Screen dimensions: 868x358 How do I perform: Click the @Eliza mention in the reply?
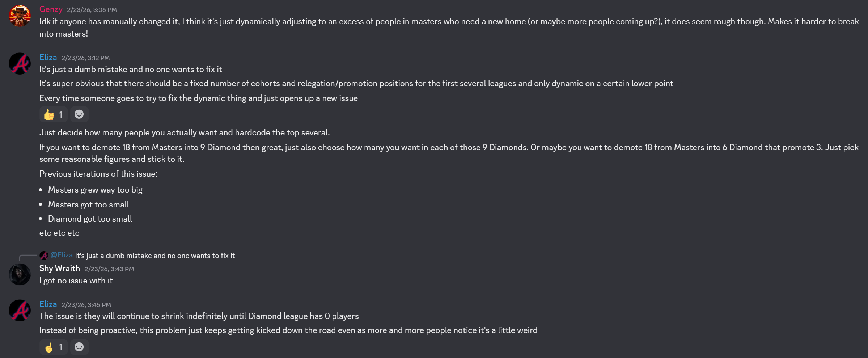coord(62,255)
